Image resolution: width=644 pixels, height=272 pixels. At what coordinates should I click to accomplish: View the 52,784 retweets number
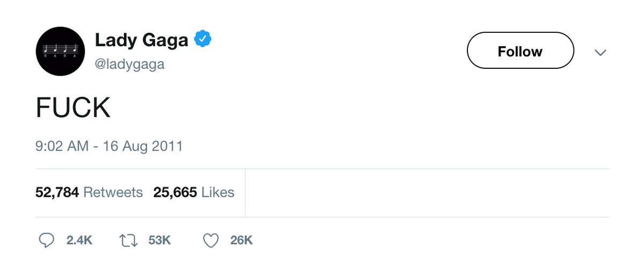57,192
